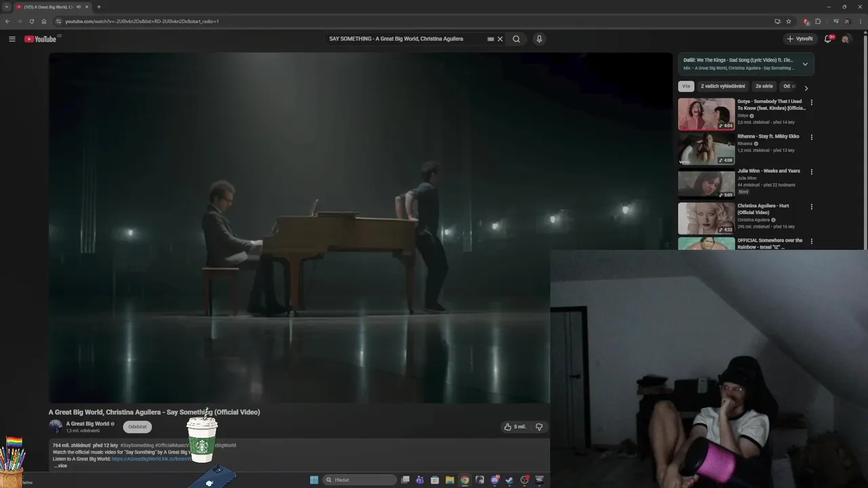Expand description with '...více'

point(60,466)
